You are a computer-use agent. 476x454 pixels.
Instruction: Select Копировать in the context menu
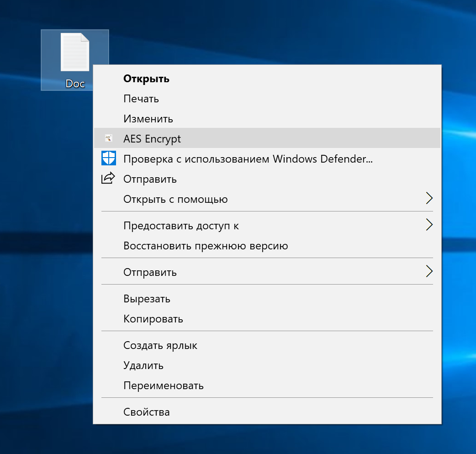pyautogui.click(x=153, y=319)
